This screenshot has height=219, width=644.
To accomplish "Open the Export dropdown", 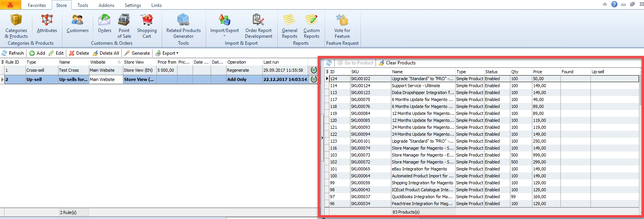I will [167, 53].
